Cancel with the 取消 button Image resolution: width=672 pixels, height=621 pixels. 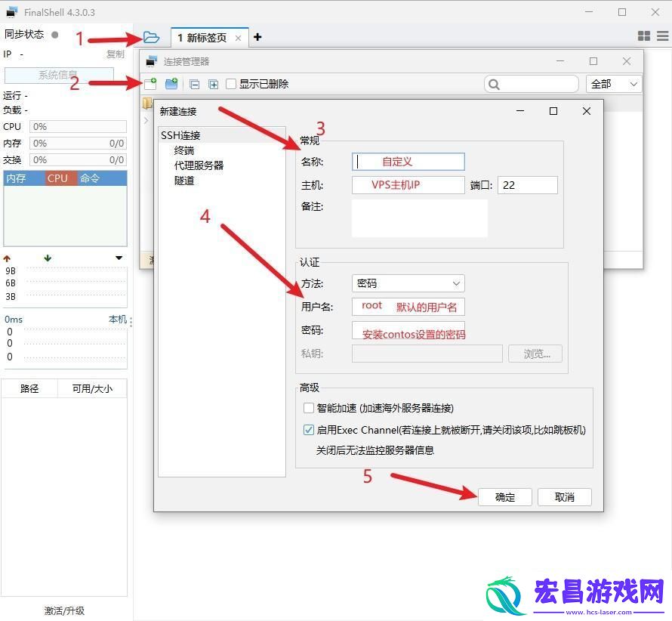[x=565, y=497]
